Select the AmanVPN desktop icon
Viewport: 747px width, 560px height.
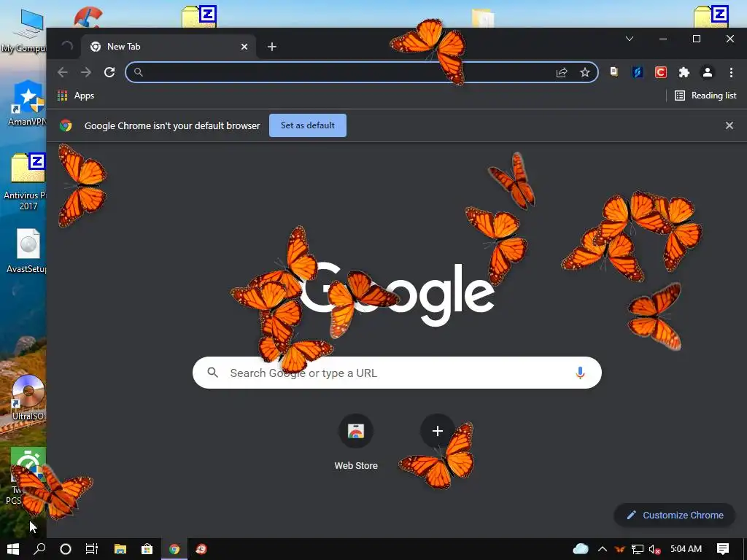point(27,103)
